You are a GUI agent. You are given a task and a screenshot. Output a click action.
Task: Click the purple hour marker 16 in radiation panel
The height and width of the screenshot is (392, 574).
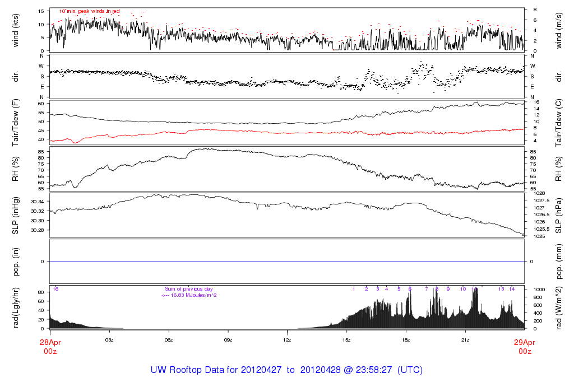[x=55, y=289]
